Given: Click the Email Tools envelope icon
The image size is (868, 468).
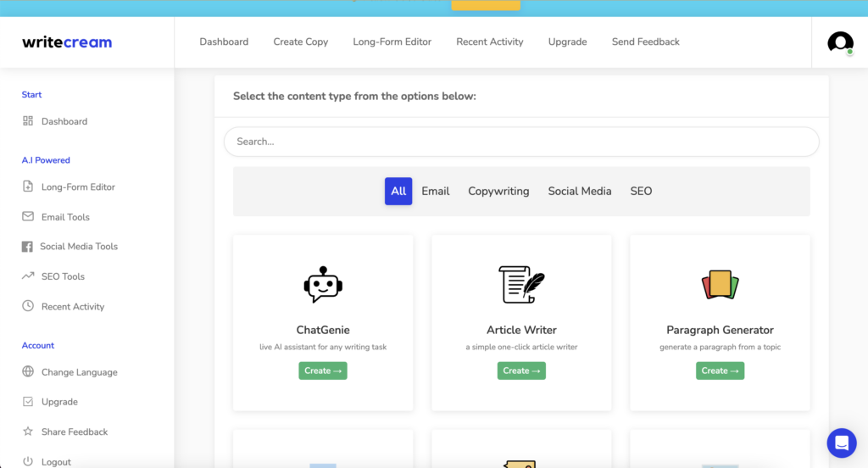Looking at the screenshot, I should [x=28, y=217].
